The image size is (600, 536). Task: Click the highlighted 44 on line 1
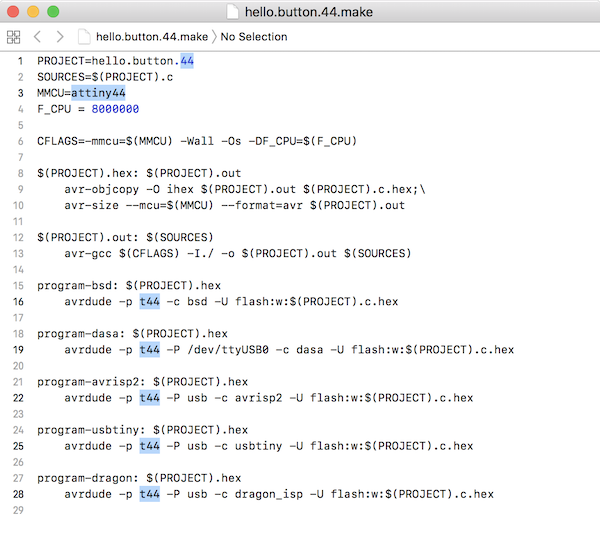pyautogui.click(x=187, y=61)
